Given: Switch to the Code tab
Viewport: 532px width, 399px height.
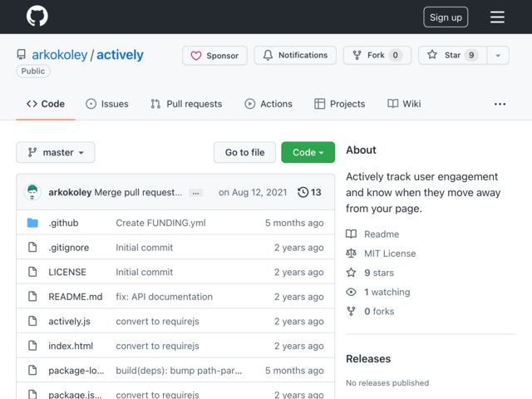Looking at the screenshot, I should click(46, 104).
